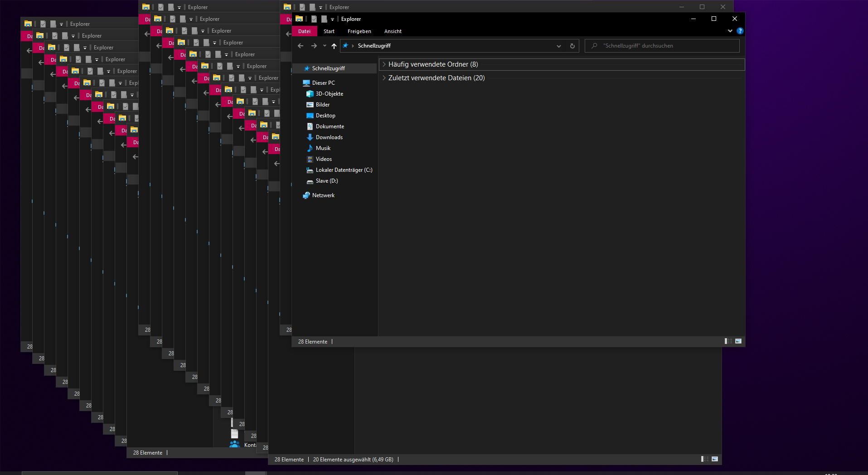Close the front Explorer window
868x475 pixels.
click(x=735, y=19)
